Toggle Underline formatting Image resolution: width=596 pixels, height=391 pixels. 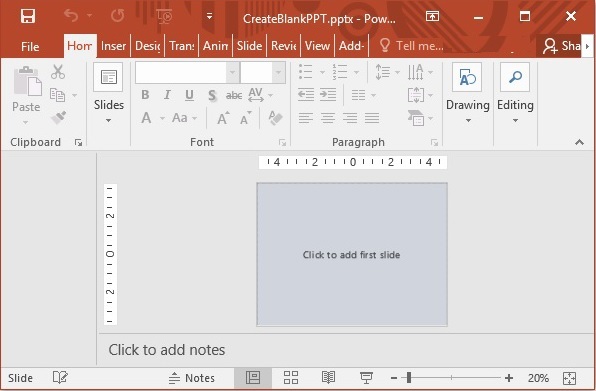[189, 95]
